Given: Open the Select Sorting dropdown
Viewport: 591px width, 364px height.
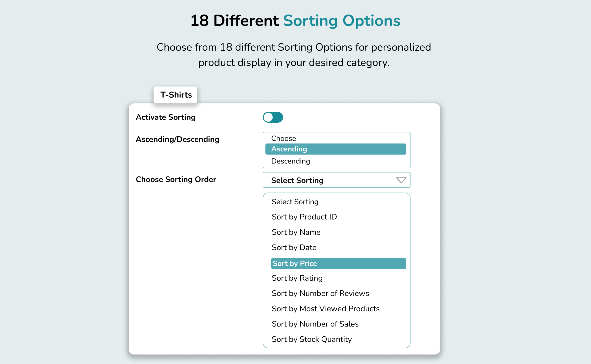Looking at the screenshot, I should tap(336, 180).
